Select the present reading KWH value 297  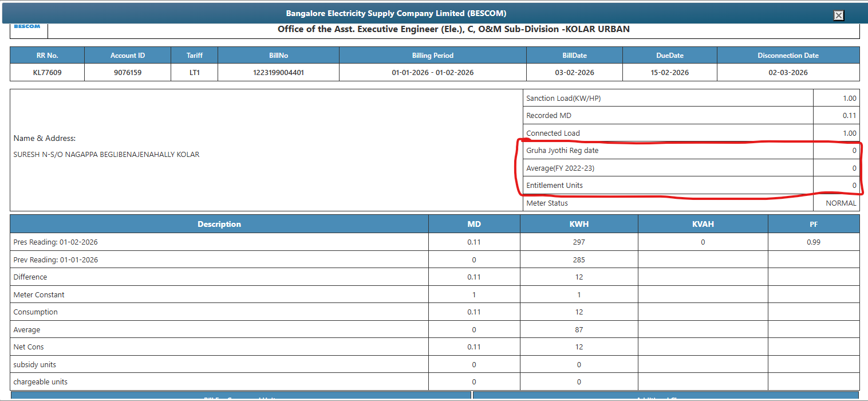(579, 242)
